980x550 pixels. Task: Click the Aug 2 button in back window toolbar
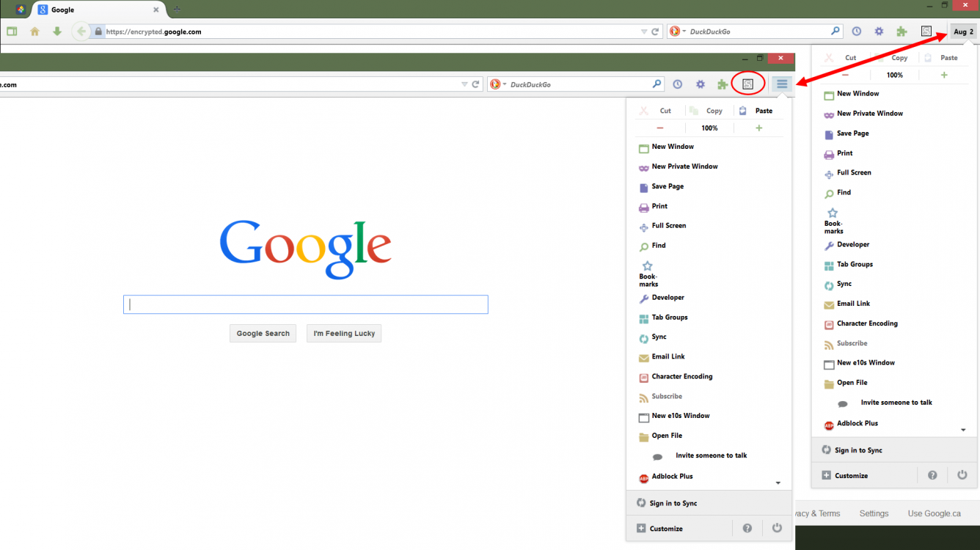click(963, 32)
